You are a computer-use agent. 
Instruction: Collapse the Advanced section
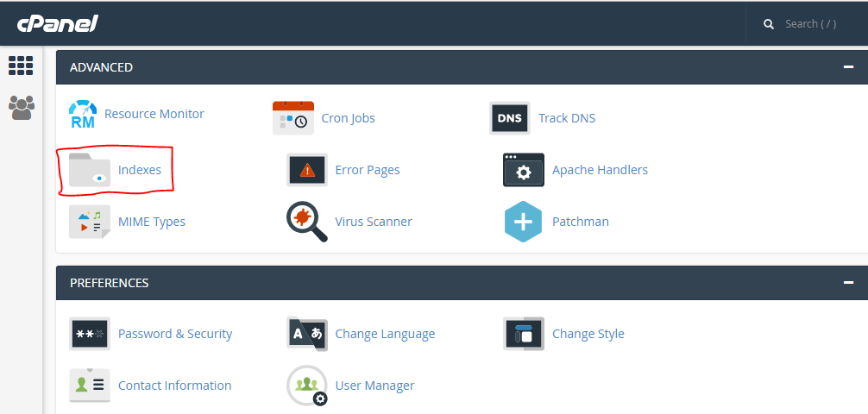848,67
